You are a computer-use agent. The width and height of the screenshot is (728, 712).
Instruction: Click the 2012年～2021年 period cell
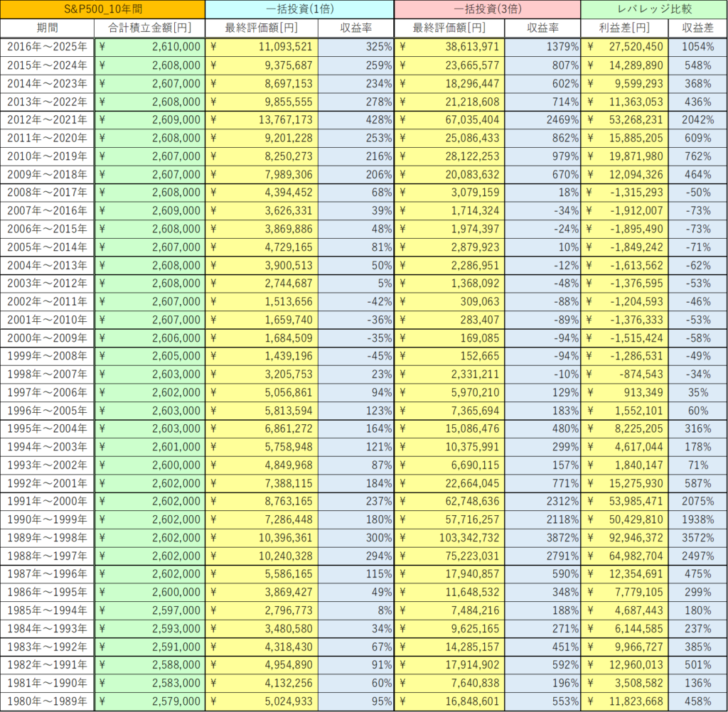(47, 119)
